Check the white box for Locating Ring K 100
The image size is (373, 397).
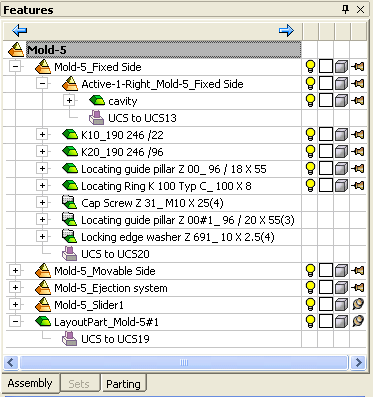[326, 186]
